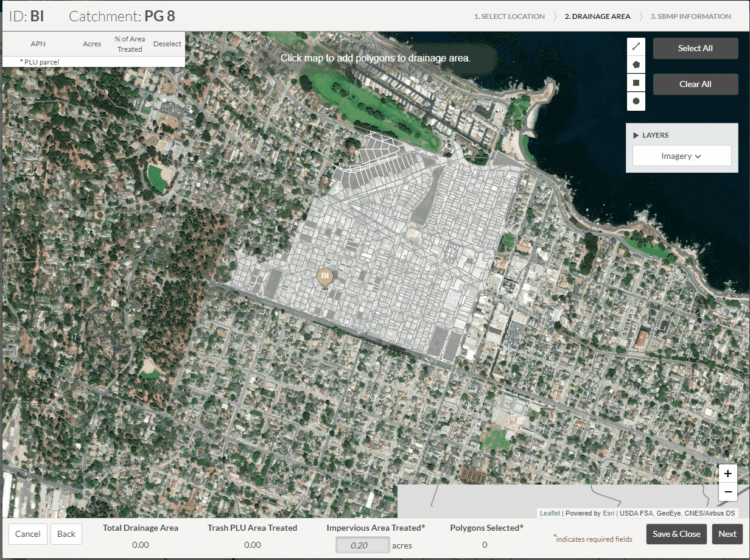The width and height of the screenshot is (750, 560).
Task: Go to step 3 SBMP Information
Action: (690, 16)
